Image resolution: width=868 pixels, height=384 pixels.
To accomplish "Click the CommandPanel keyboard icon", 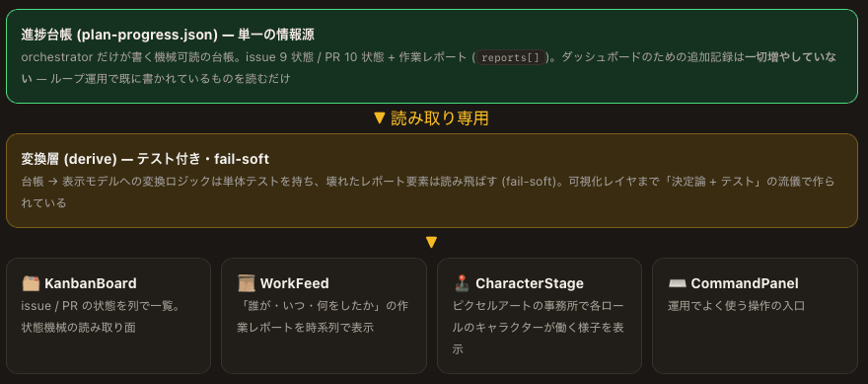I will tap(677, 283).
